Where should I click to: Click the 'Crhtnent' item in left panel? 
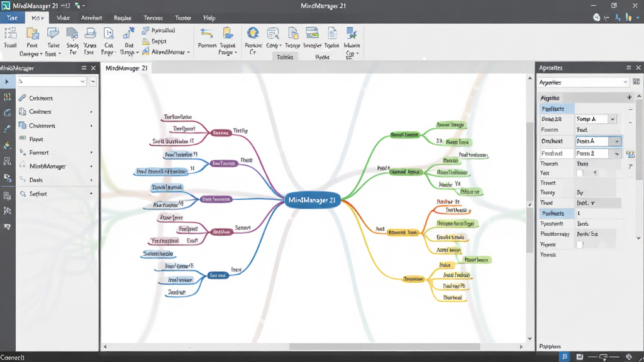coord(41,98)
